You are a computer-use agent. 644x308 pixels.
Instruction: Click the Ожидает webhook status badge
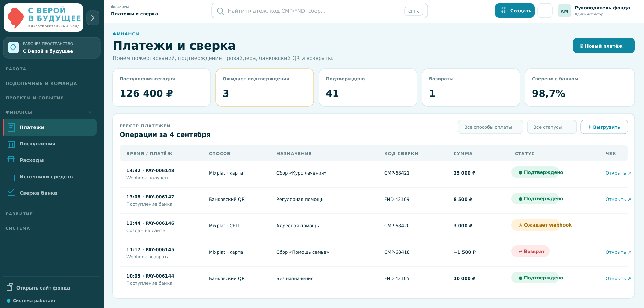[x=542, y=225]
